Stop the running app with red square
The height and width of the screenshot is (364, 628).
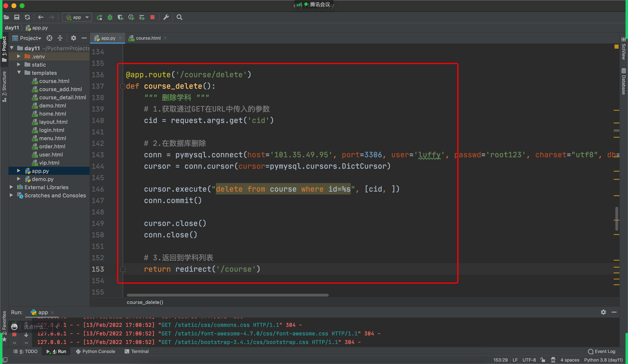point(153,17)
